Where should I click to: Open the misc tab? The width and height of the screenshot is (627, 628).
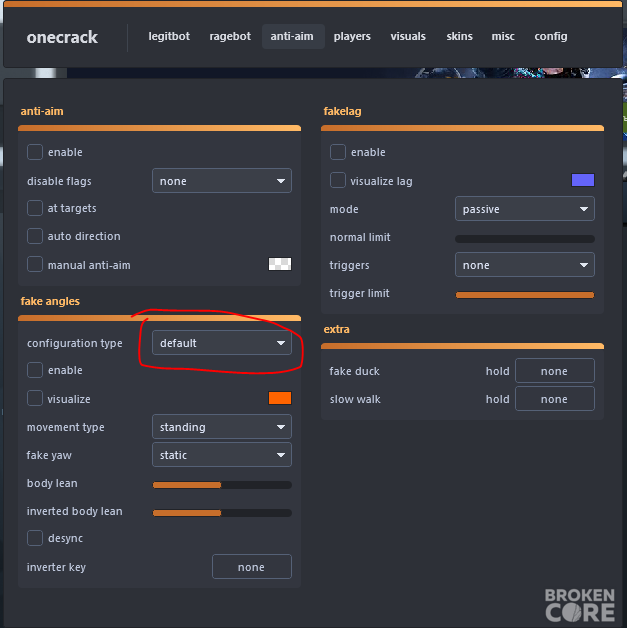(503, 36)
